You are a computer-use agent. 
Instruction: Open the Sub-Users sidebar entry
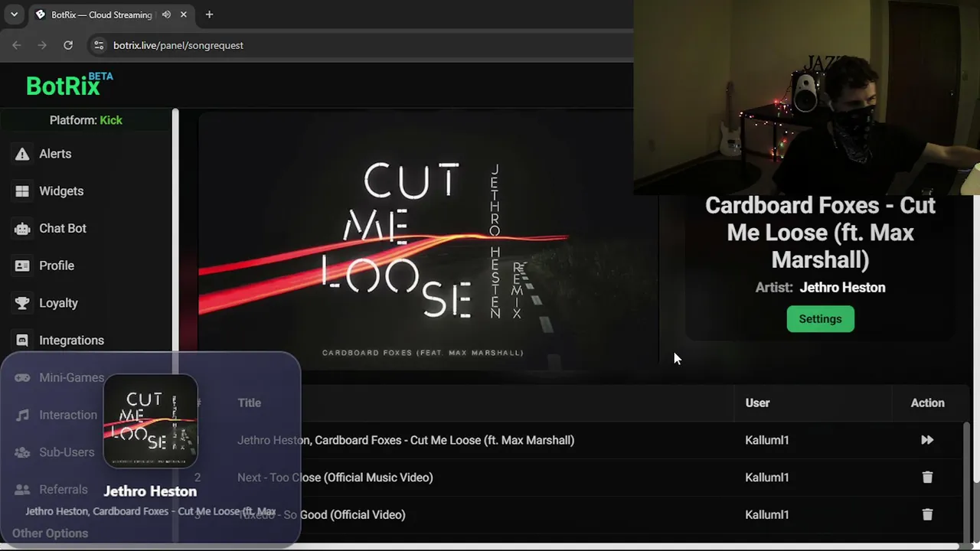coord(55,452)
